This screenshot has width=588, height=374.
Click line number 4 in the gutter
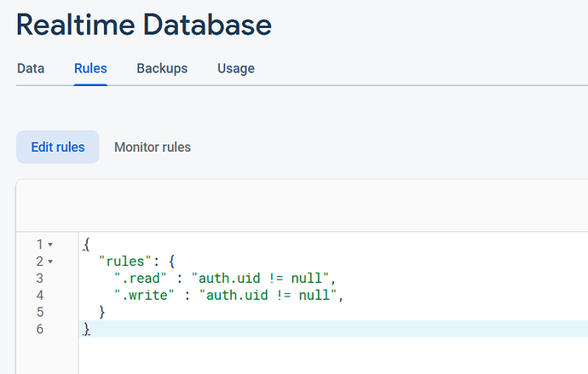coord(40,296)
